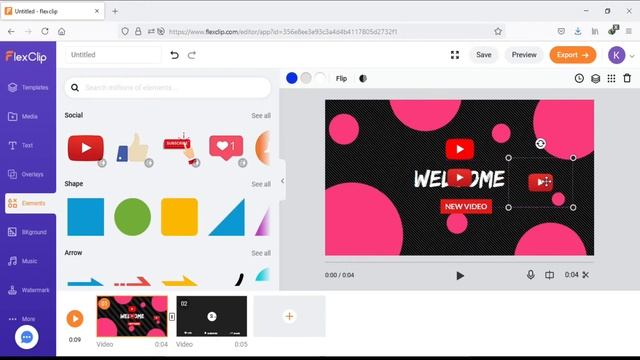Image resolution: width=640 pixels, height=360 pixels.
Task: Open the element duration clock icon
Action: pos(579,78)
